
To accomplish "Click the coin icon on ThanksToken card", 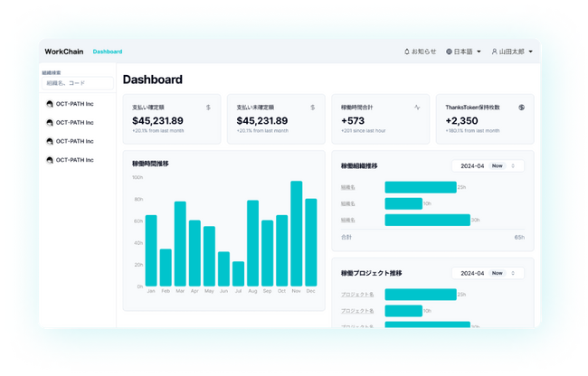I will (x=521, y=108).
